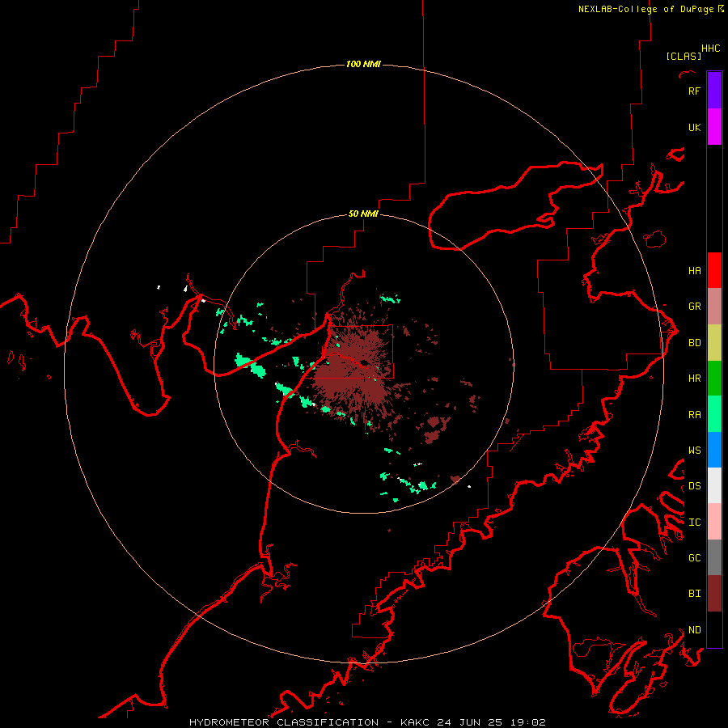Click the HYDROMETEOR CLASSIFICATION title text
728x728 pixels.
tap(284, 722)
